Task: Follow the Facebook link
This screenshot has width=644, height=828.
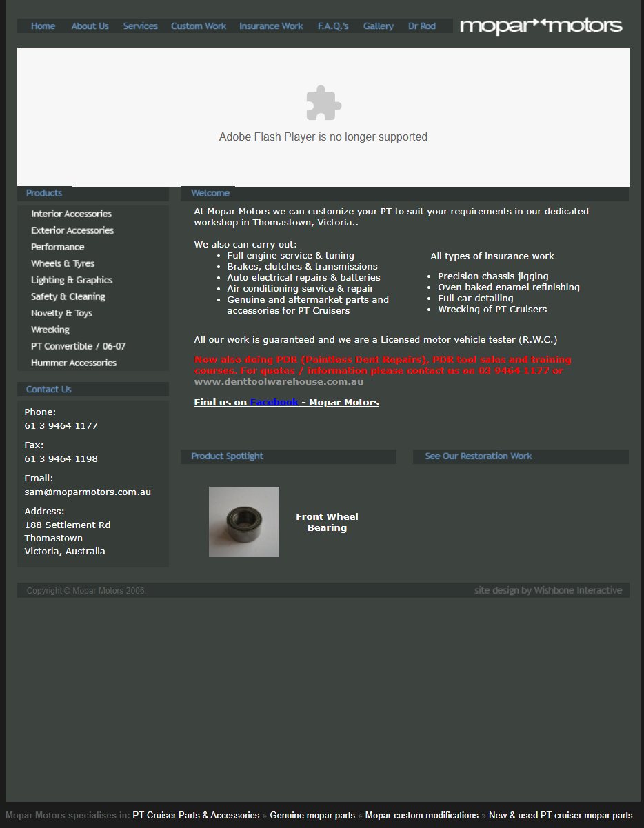Action: [274, 402]
